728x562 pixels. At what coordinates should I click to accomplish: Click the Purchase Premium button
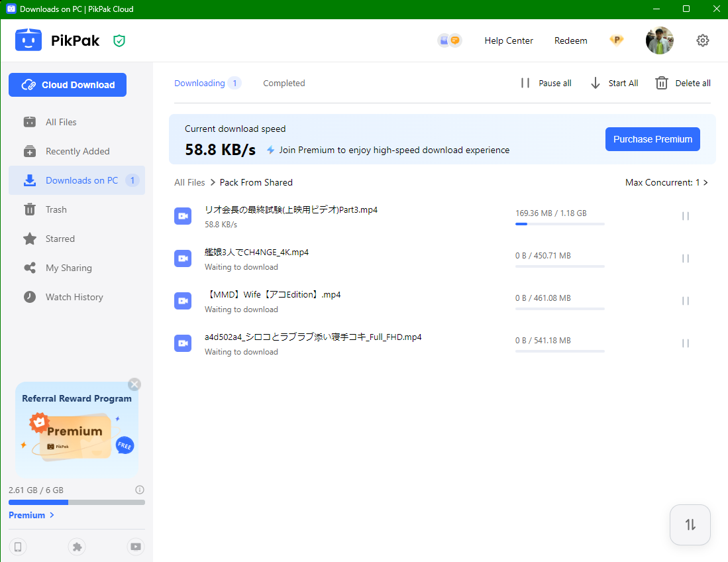(x=652, y=139)
